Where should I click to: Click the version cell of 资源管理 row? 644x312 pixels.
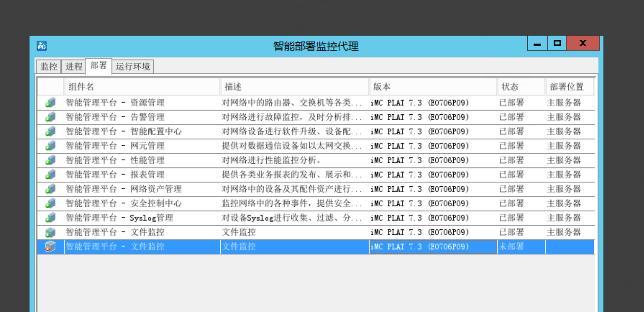coord(420,103)
